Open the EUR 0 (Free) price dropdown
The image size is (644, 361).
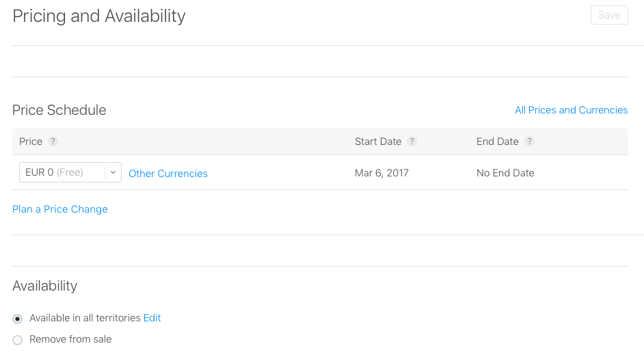click(x=70, y=172)
